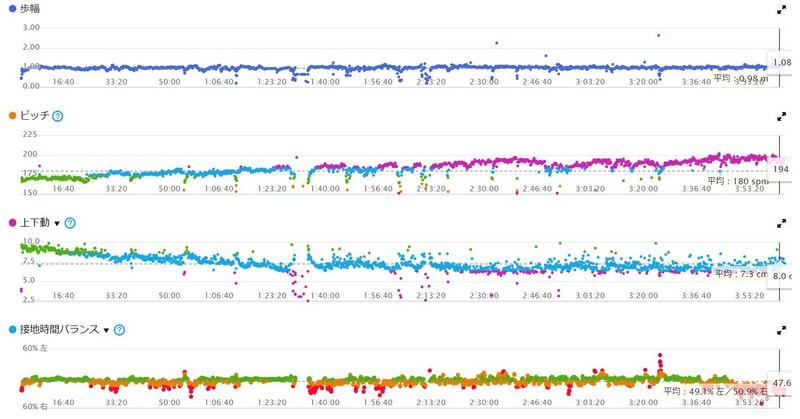Click the blue dot beside 歩幅

9,9
